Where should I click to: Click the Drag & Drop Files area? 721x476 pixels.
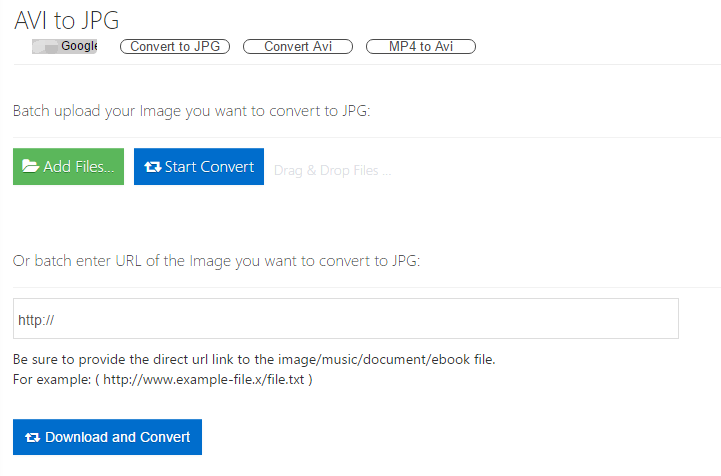[332, 170]
